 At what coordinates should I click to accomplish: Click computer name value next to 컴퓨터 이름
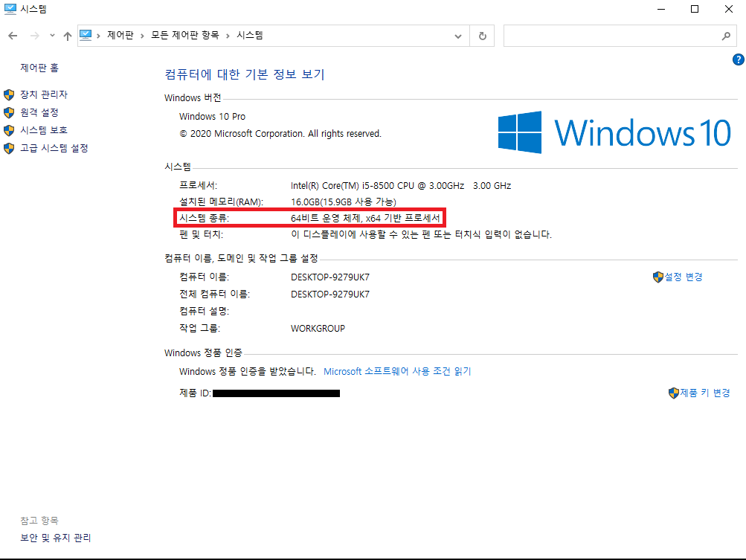(x=330, y=277)
